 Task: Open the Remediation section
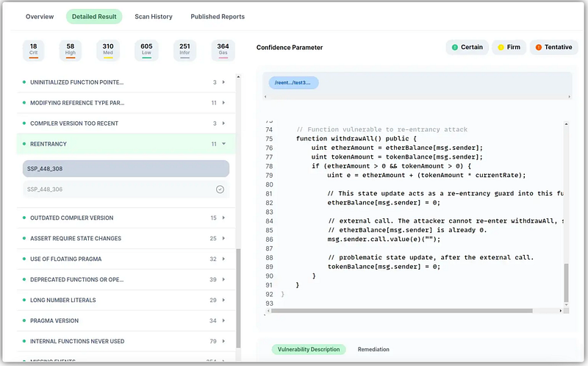(373, 350)
